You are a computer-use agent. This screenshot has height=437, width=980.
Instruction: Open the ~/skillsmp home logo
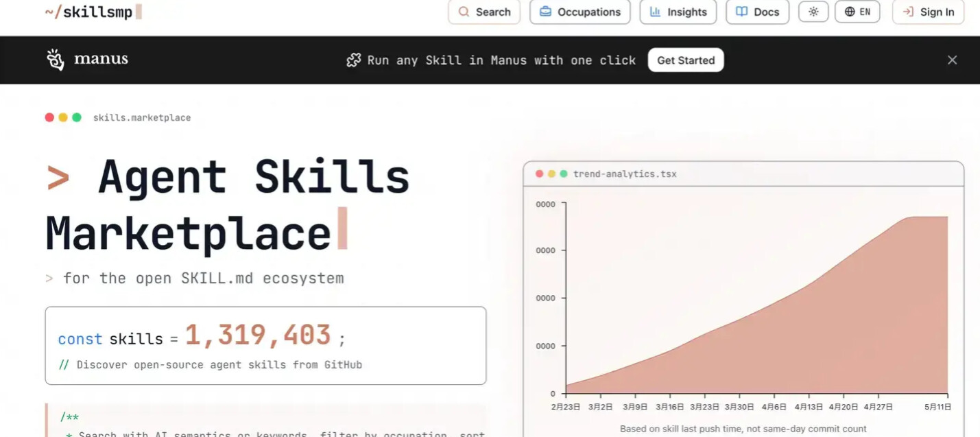pos(93,12)
